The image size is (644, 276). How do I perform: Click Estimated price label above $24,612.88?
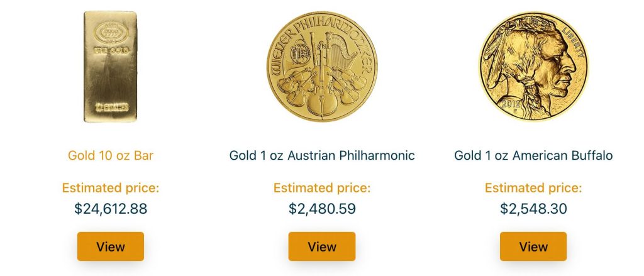pyautogui.click(x=110, y=188)
